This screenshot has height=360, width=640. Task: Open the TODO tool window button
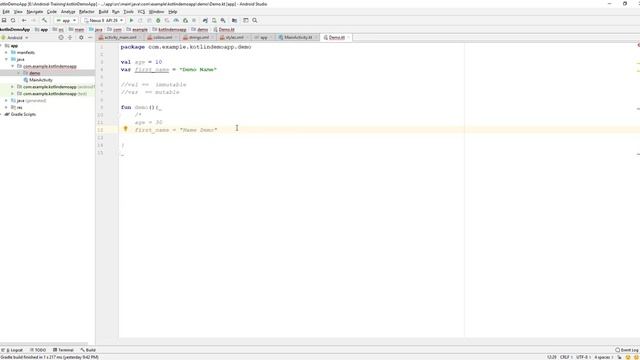point(38,350)
